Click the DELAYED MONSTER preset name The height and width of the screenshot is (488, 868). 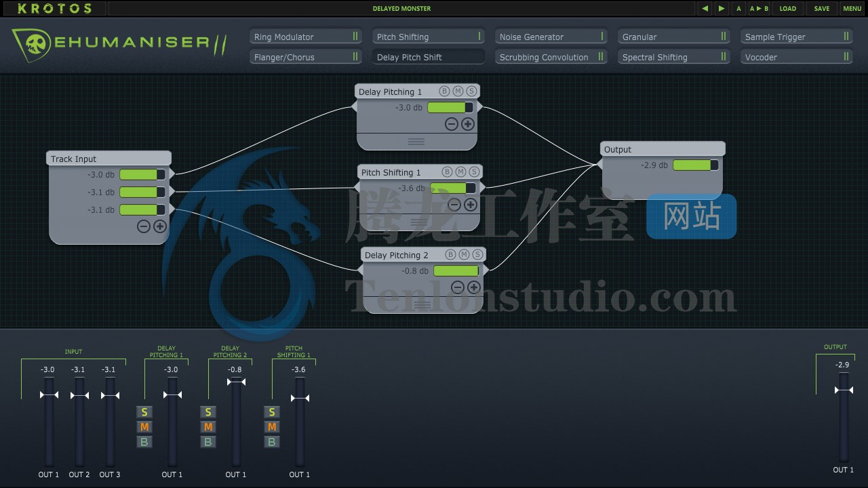(x=401, y=9)
